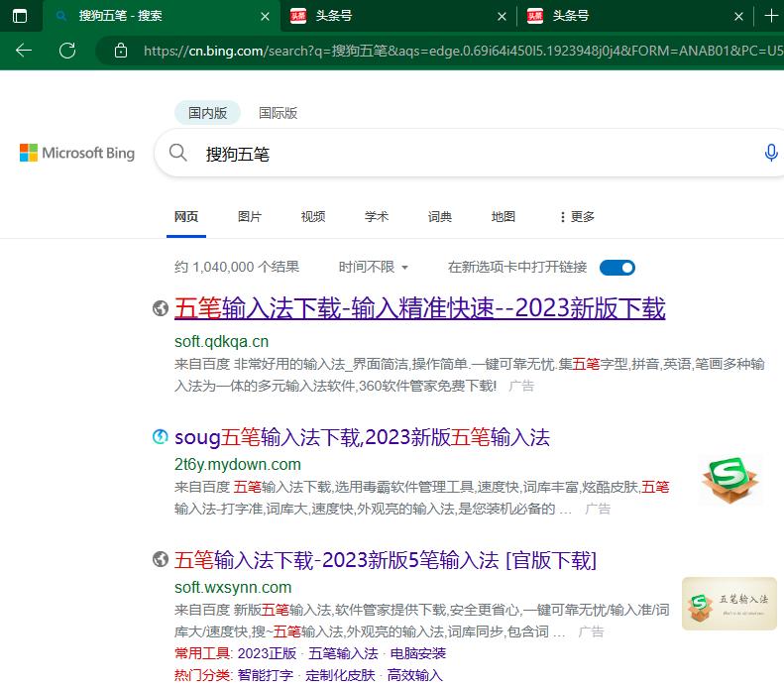The image size is (784, 687).
Task: Open the 定制化皮肤 sublink
Action: 340,675
